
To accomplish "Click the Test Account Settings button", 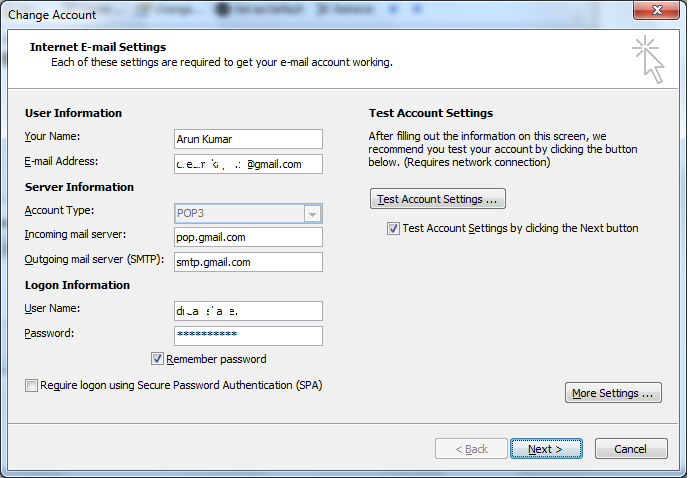I will pyautogui.click(x=438, y=199).
